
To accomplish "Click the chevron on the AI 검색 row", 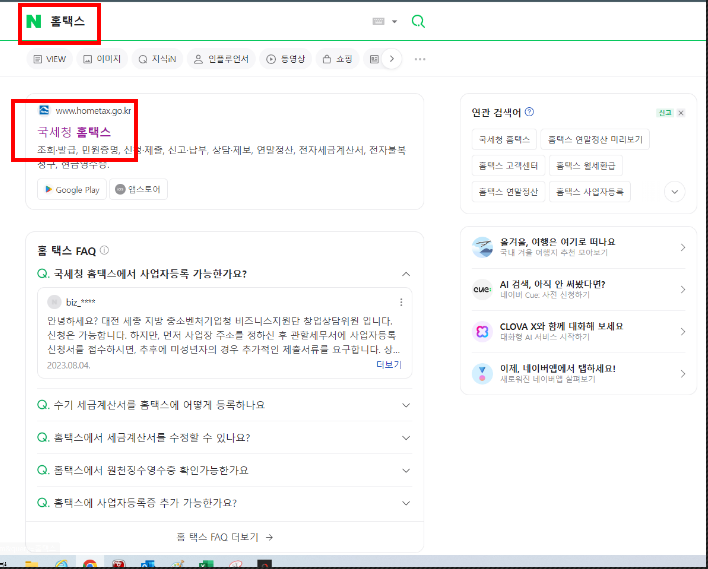I will click(683, 289).
